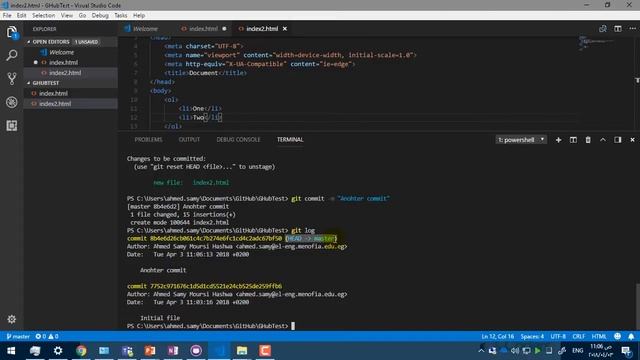
Task: Add a new terminal with the plus icon
Action: pos(558,140)
